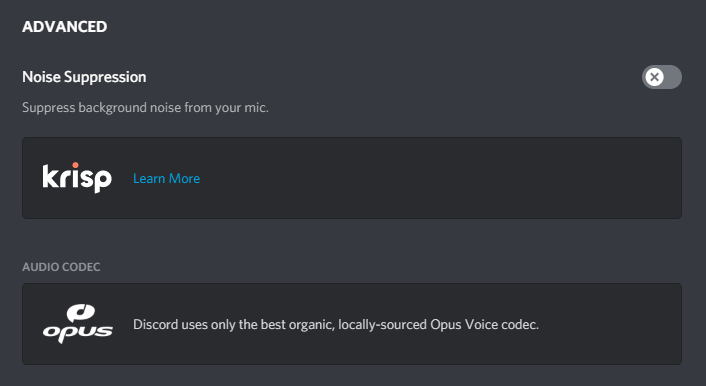Click the Opus logo

pyautogui.click(x=77, y=324)
